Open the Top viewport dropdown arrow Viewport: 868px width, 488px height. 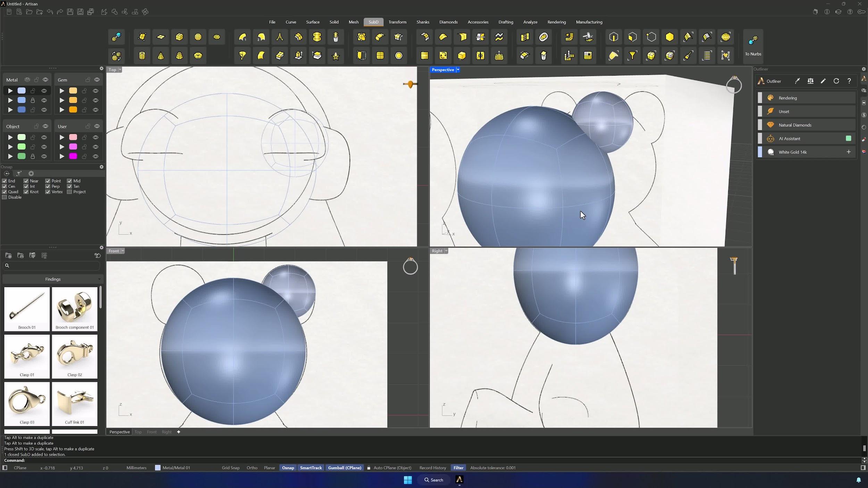point(120,69)
